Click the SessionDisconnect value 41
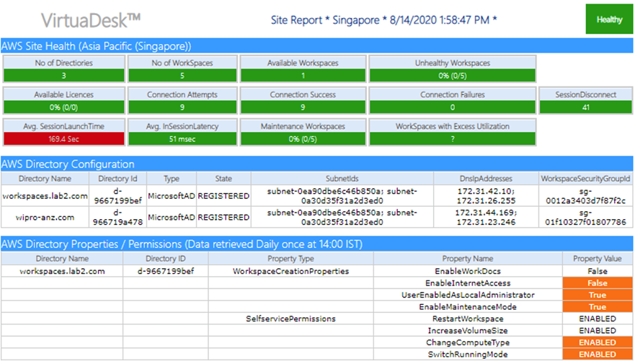 tap(585, 107)
